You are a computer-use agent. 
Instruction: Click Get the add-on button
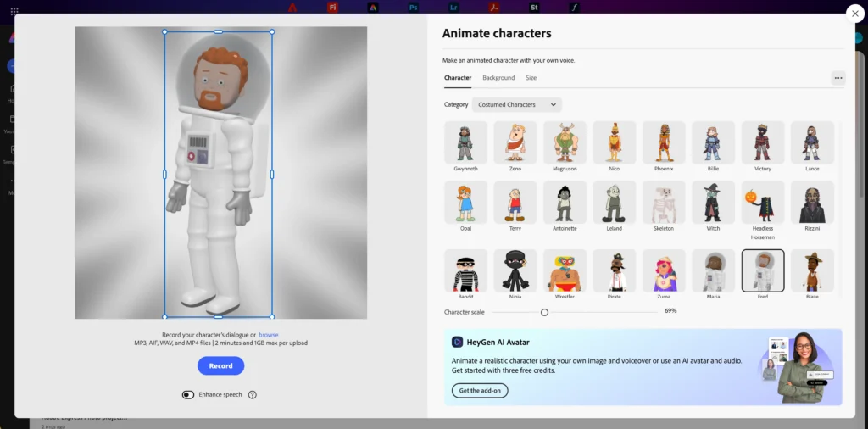click(x=480, y=390)
